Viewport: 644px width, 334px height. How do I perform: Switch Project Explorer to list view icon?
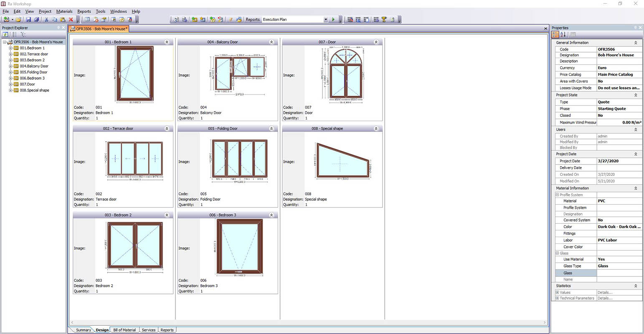coord(15,35)
